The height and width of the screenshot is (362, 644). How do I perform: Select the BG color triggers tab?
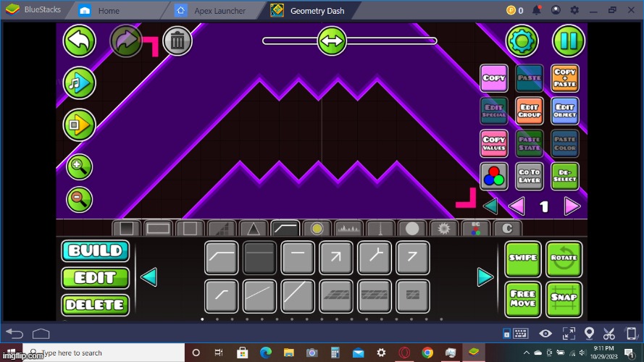pos(476,228)
